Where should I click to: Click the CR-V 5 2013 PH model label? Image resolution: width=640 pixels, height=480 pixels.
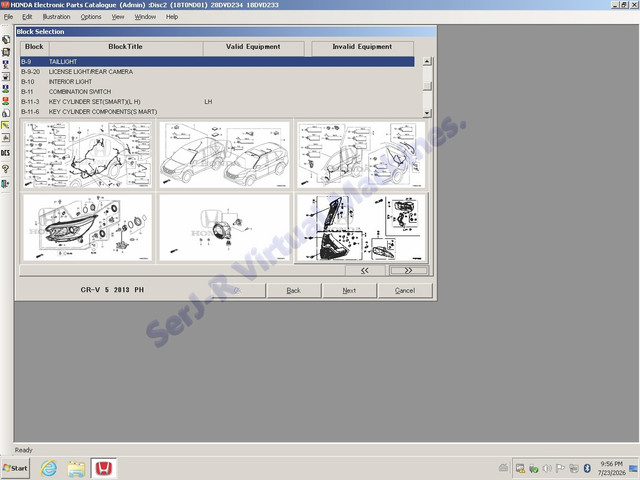point(112,290)
